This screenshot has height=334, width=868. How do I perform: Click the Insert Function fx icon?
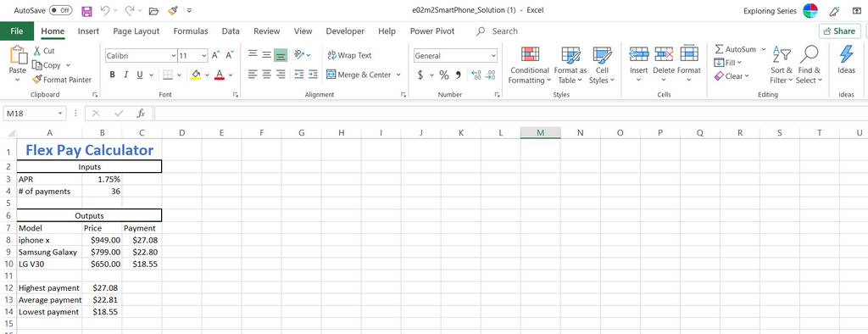pyautogui.click(x=142, y=113)
